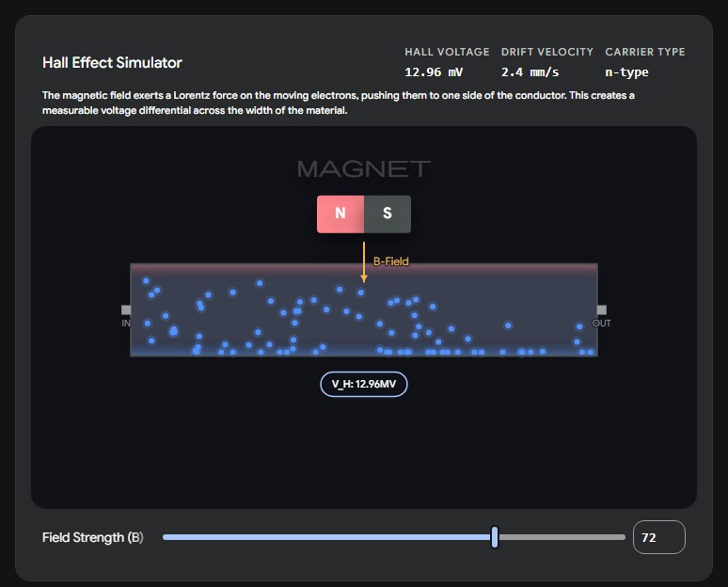Viewport: 728px width, 587px height.
Task: Click the Drift Velocity value 2.4 mm/s
Action: tap(530, 72)
